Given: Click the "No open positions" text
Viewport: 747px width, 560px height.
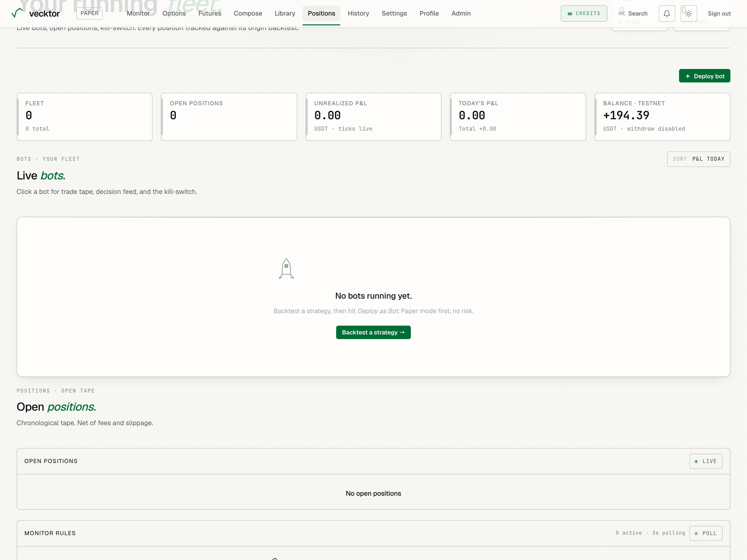Looking at the screenshot, I should coord(374,493).
